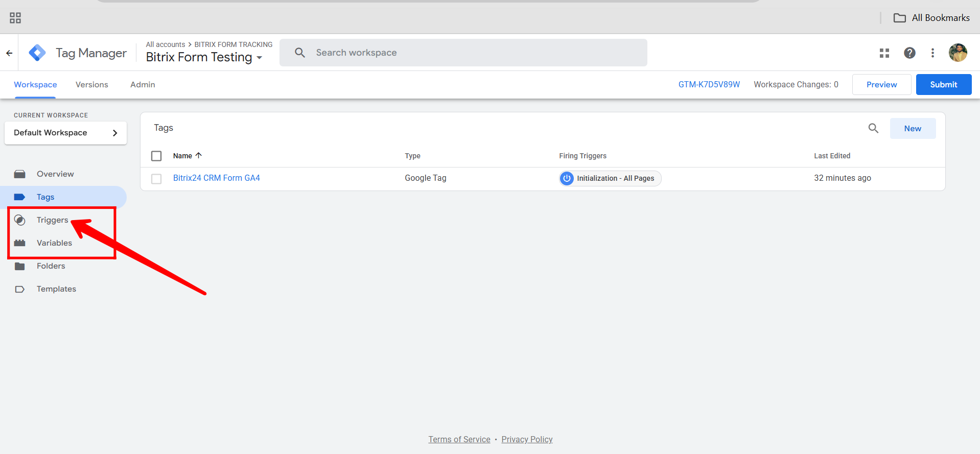Switch to the Versions tab
The height and width of the screenshot is (454, 980).
(x=92, y=85)
